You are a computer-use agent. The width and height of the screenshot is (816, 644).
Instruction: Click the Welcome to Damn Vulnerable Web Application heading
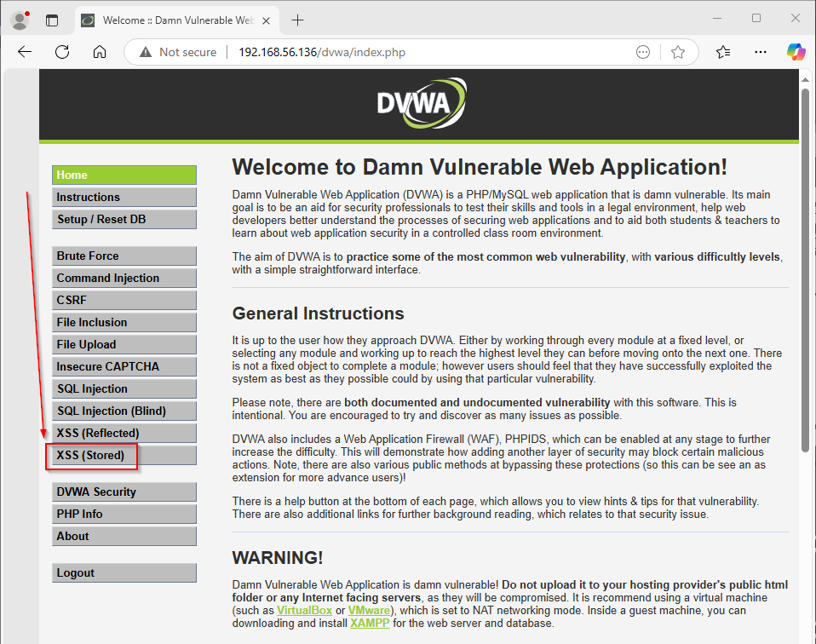coord(480,167)
